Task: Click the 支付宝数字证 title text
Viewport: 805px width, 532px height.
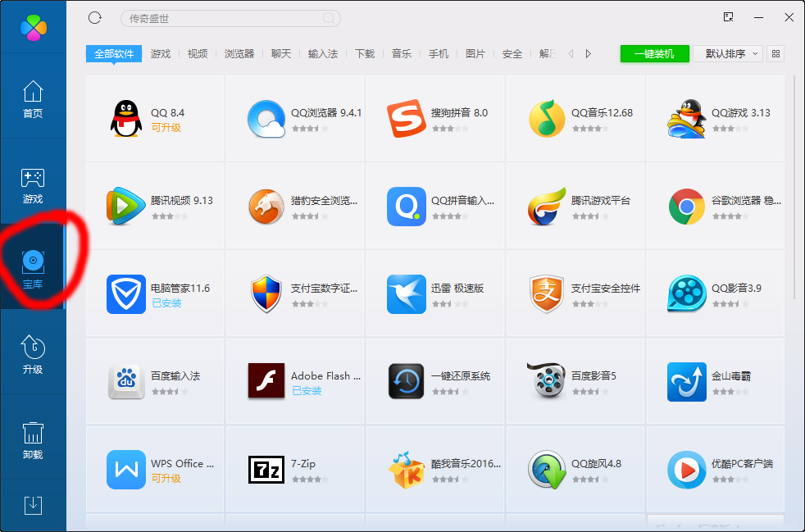Action: [324, 288]
